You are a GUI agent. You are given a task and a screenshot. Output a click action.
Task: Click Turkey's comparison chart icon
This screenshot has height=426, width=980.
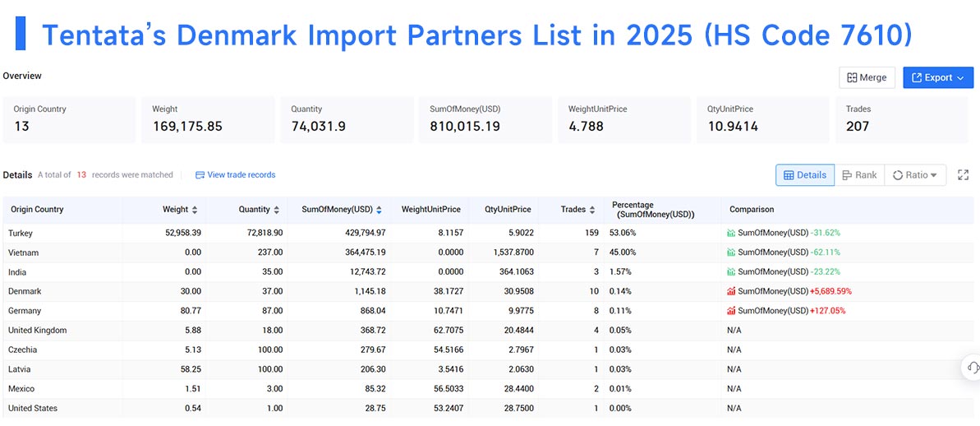pyautogui.click(x=730, y=234)
